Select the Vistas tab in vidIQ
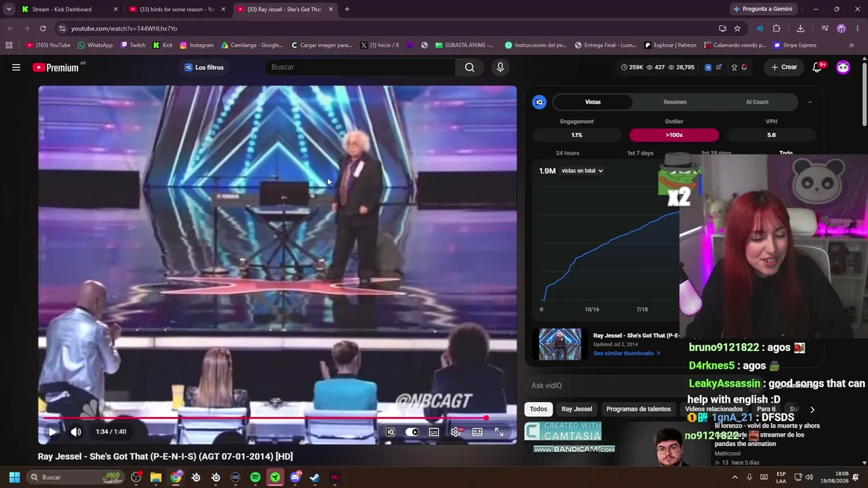The height and width of the screenshot is (488, 868). pyautogui.click(x=593, y=102)
